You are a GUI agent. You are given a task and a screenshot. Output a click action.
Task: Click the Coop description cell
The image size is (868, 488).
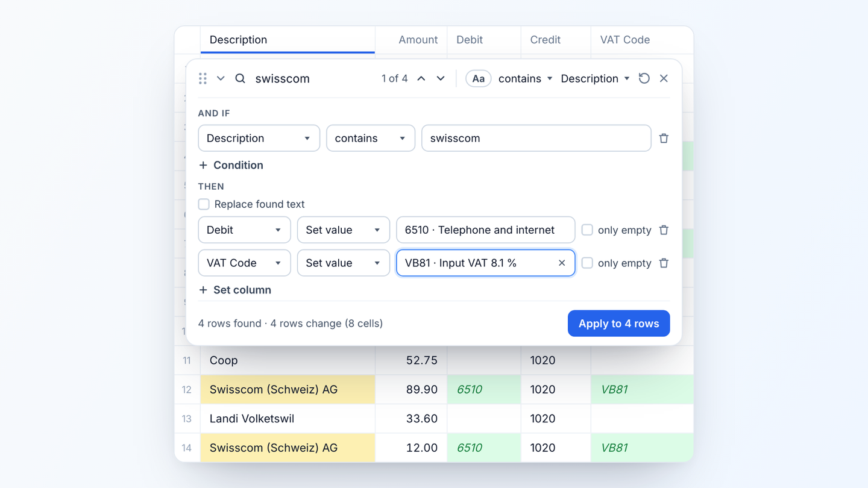pos(288,360)
